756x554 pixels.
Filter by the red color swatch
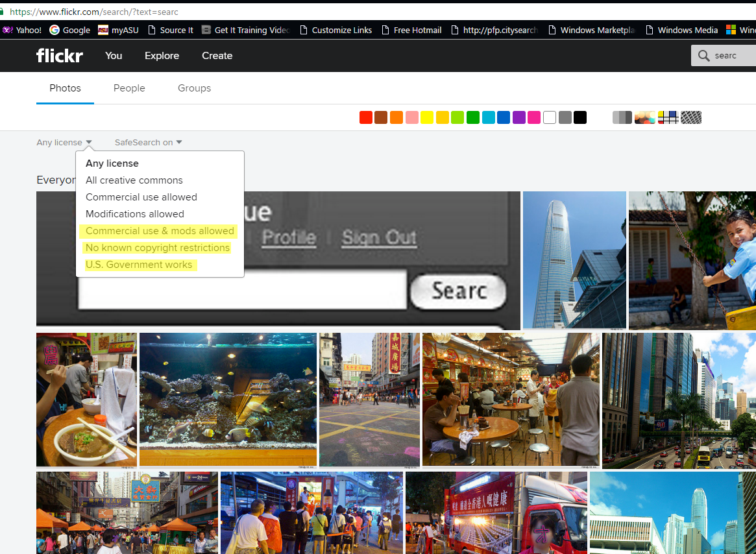pos(366,117)
